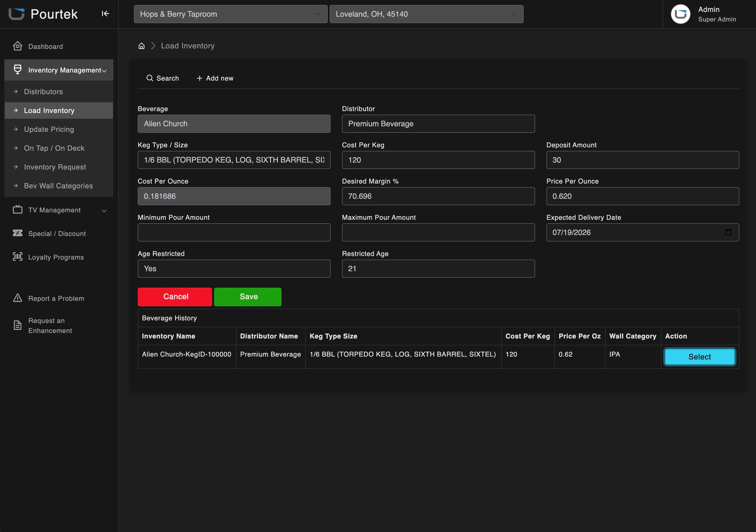Open the Keg Type / Size dropdown
The image size is (756, 532).
(x=234, y=160)
